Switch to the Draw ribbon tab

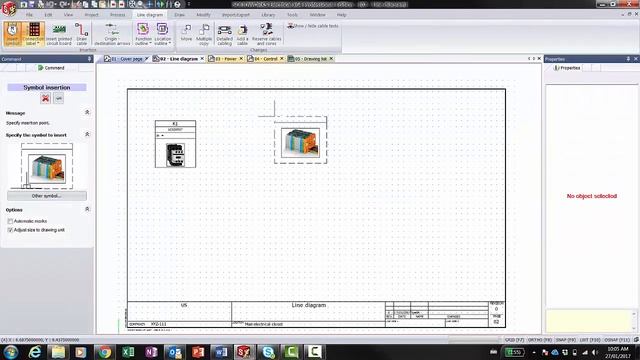(179, 15)
